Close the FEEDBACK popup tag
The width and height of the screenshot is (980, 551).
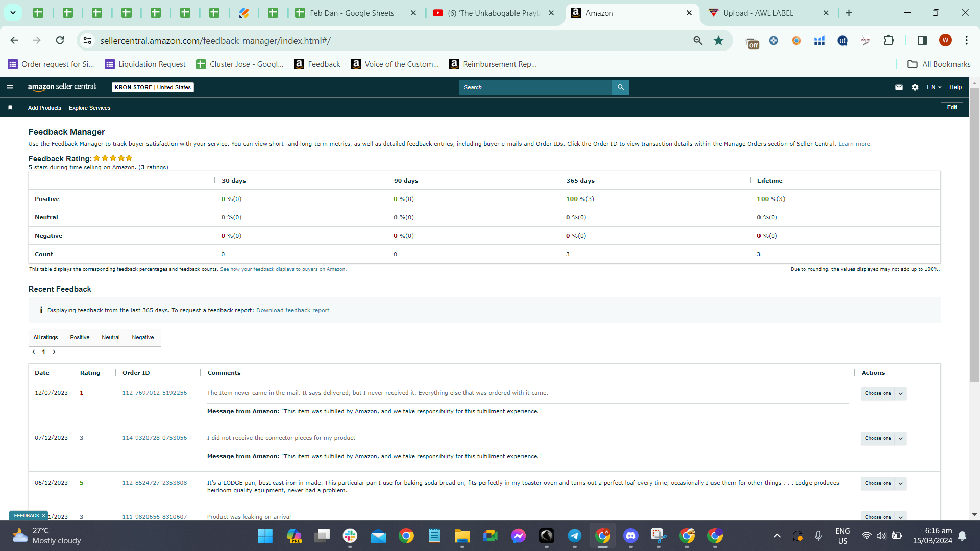point(43,516)
